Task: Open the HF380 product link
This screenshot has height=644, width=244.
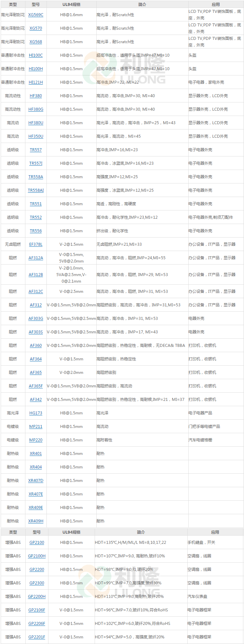Action: (x=36, y=96)
